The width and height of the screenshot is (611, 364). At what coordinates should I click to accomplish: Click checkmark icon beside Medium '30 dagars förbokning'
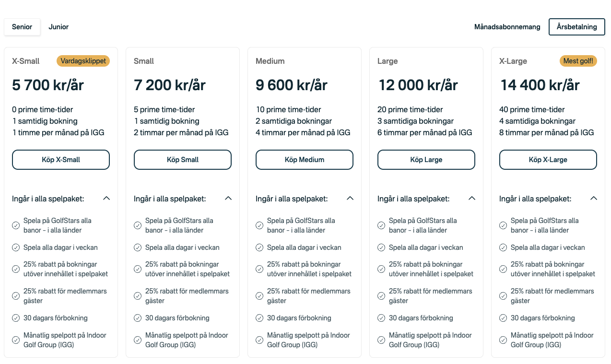(259, 318)
